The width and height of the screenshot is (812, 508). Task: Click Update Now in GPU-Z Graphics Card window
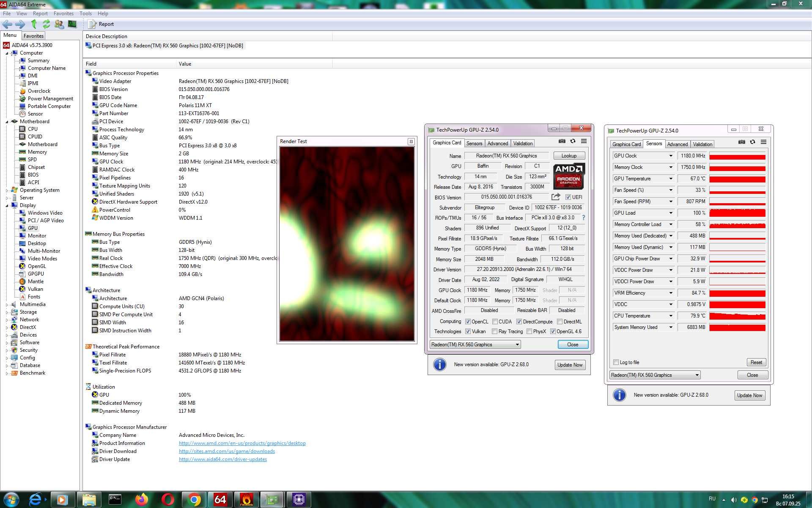click(570, 365)
